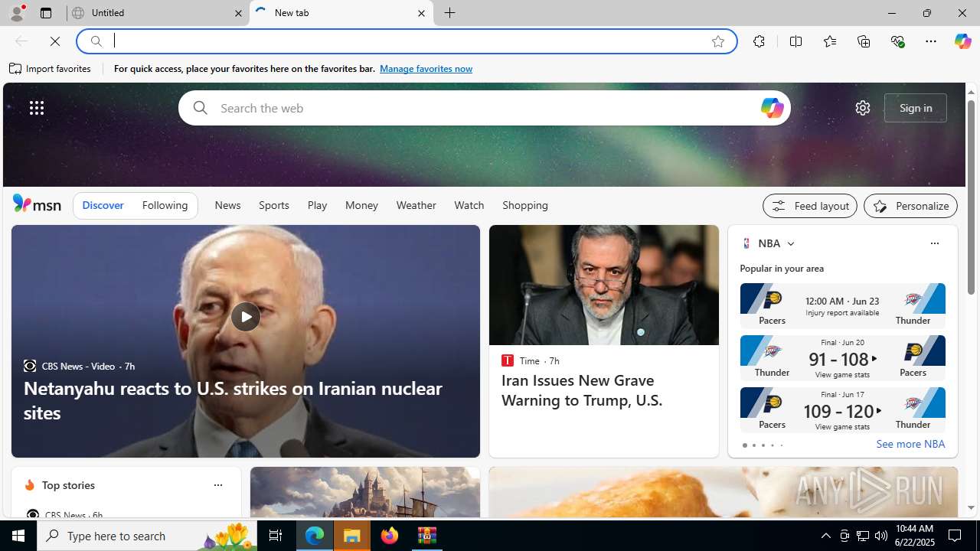
Task: Click the Personalize button
Action: coord(910,206)
